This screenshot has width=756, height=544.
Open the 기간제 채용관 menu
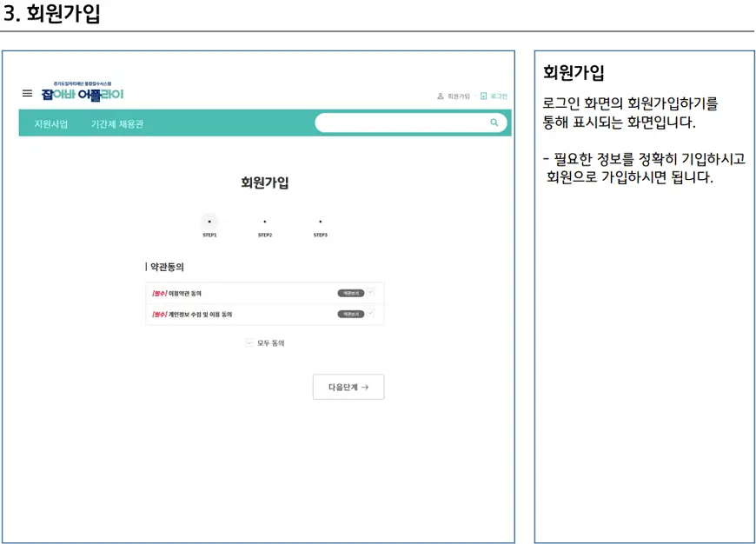tap(117, 123)
